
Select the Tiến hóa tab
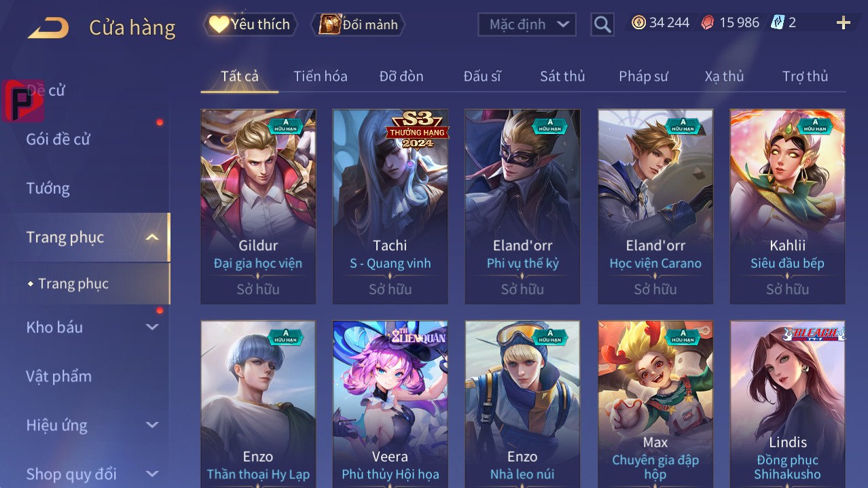click(x=321, y=76)
